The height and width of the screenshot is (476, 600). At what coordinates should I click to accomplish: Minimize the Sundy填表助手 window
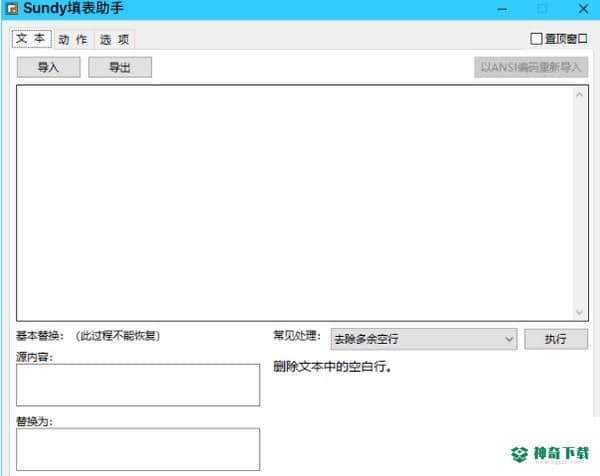coord(502,9)
